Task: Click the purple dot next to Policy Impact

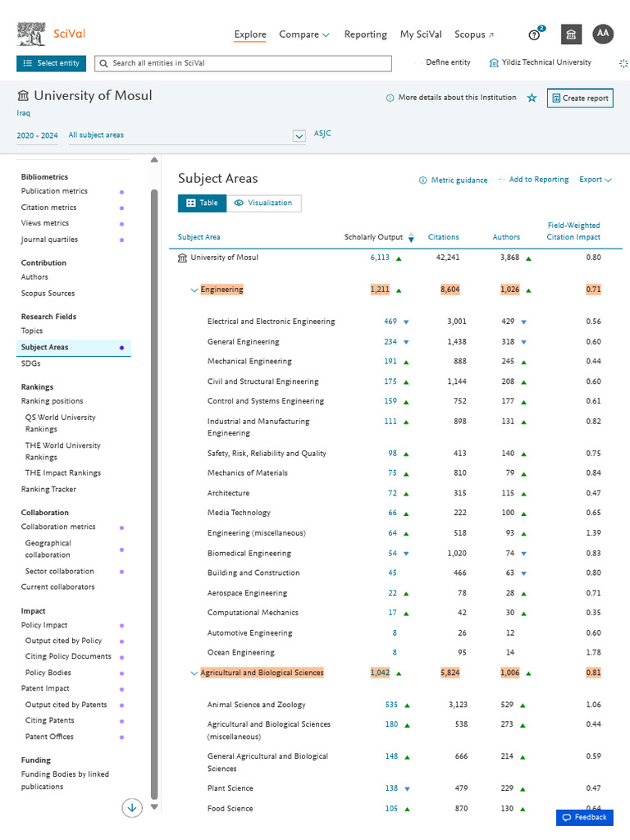Action: pyautogui.click(x=121, y=626)
